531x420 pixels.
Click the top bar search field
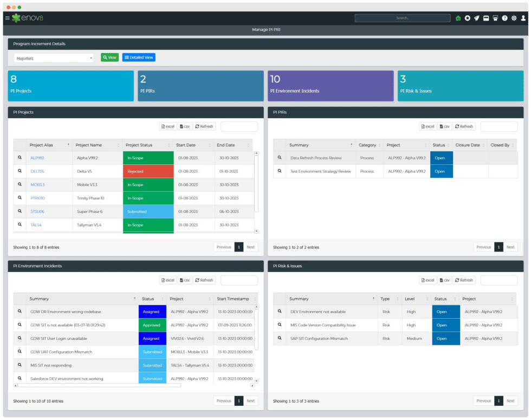[x=402, y=17]
